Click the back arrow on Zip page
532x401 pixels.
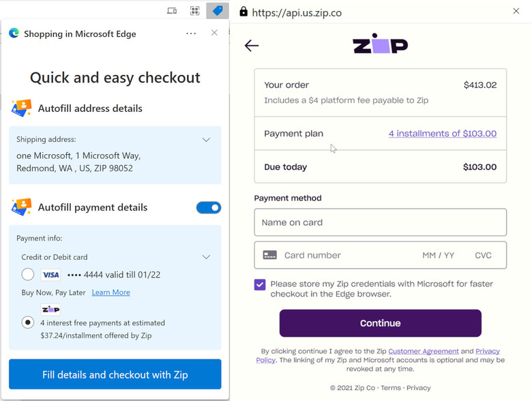click(x=252, y=46)
